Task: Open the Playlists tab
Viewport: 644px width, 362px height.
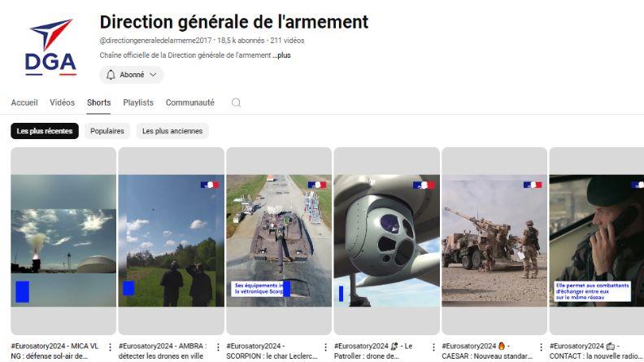Action: point(138,102)
